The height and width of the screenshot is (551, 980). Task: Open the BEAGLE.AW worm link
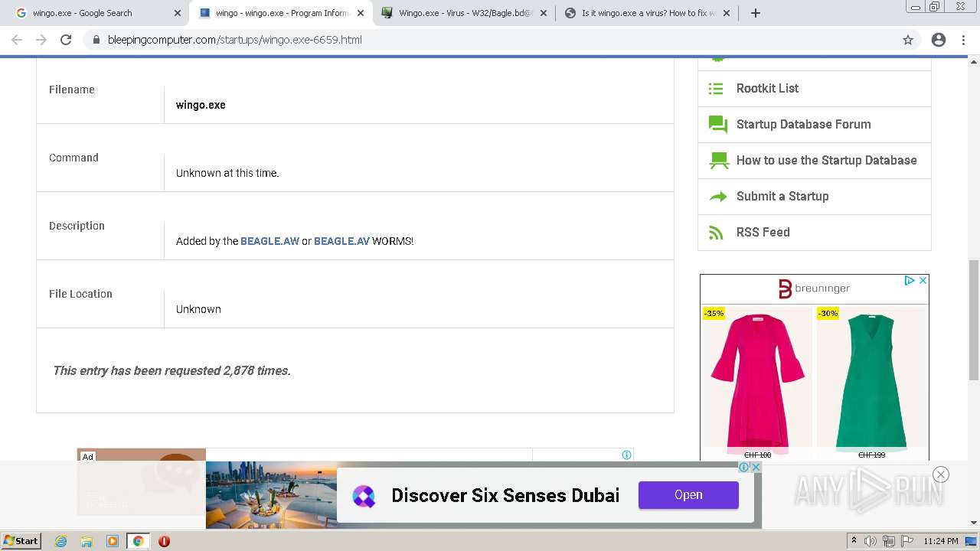(x=269, y=241)
